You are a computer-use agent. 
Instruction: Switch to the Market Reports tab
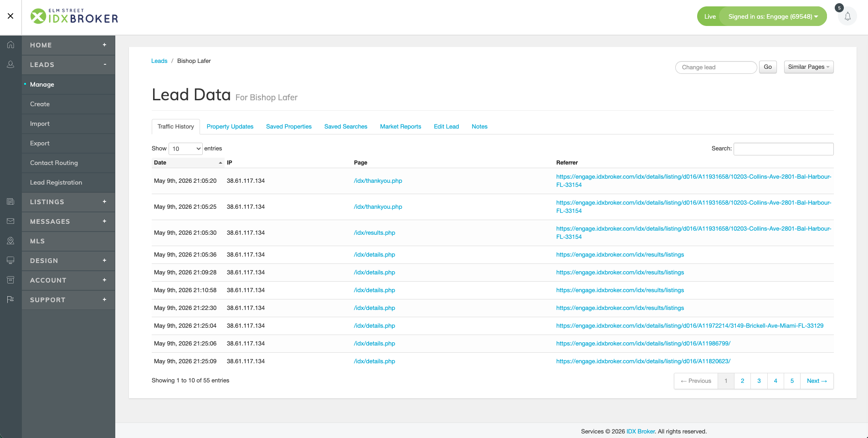point(401,127)
